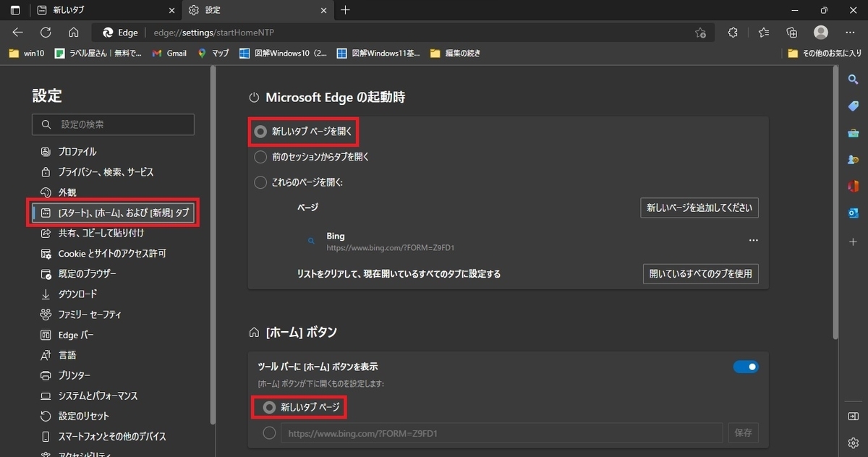Open the Home button in toolbar
Viewport: 868px width, 457px height.
coord(73,33)
